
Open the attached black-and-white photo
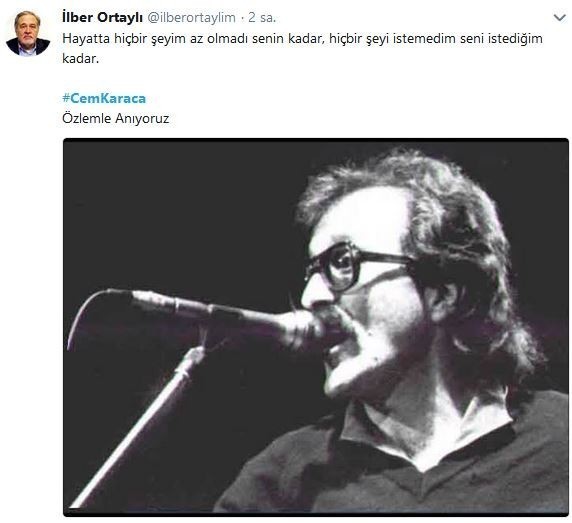pyautogui.click(x=316, y=327)
